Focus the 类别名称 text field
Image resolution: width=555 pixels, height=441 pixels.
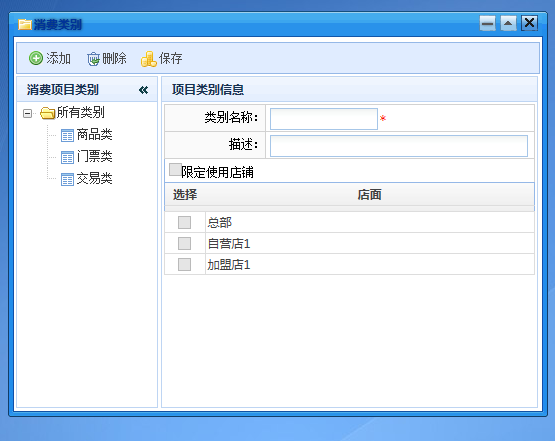click(324, 119)
